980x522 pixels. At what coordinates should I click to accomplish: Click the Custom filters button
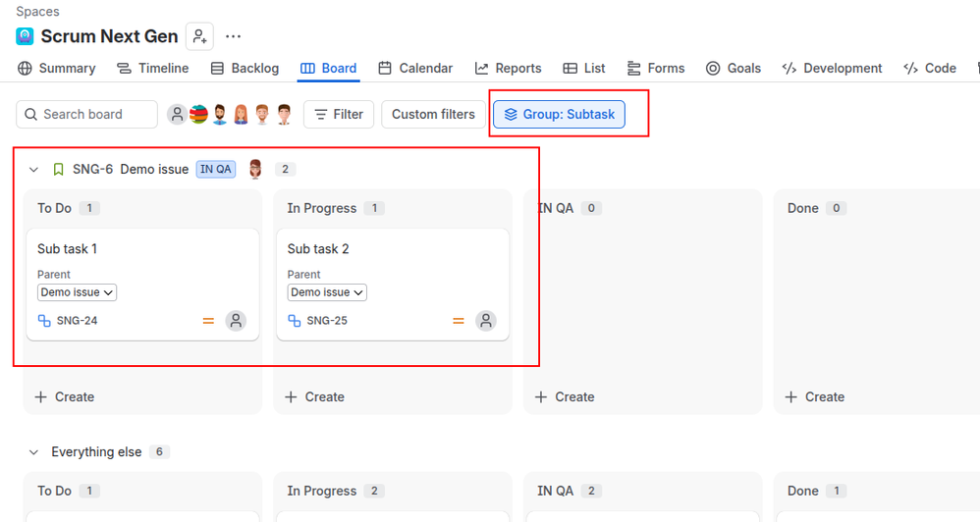point(433,114)
